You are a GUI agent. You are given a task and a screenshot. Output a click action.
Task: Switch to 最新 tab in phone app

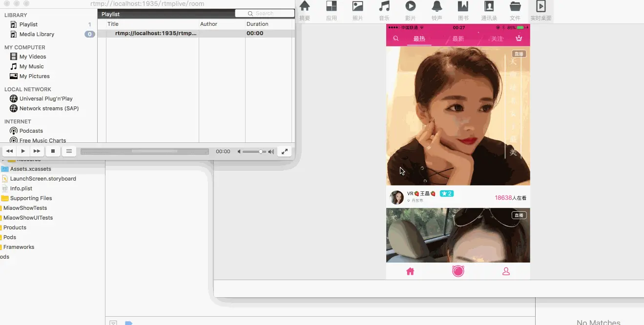pyautogui.click(x=458, y=39)
